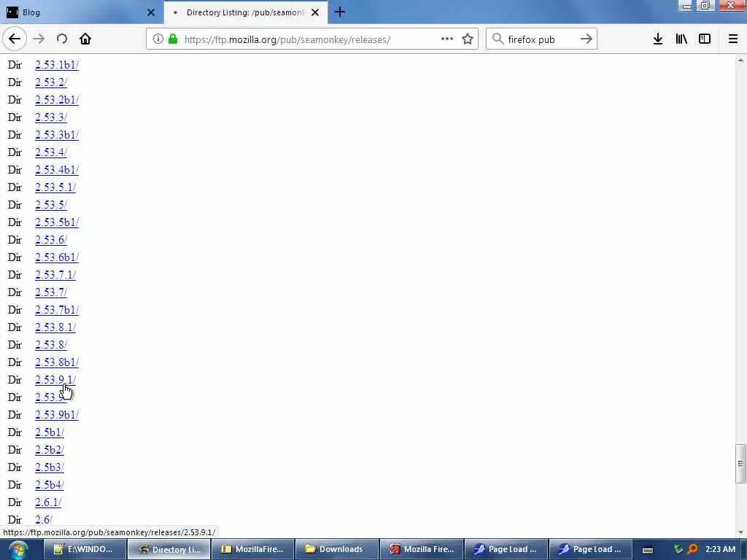Bookmark this page with the star
The width and height of the screenshot is (747, 560).
tap(468, 39)
